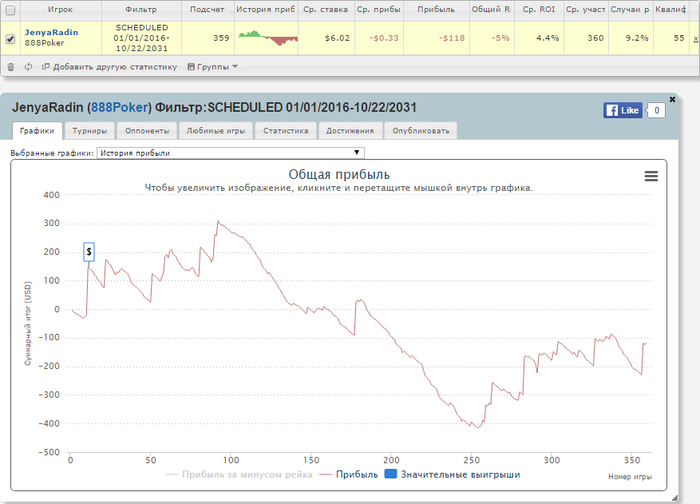Sort by the Прибыль column header

pyautogui.click(x=436, y=10)
